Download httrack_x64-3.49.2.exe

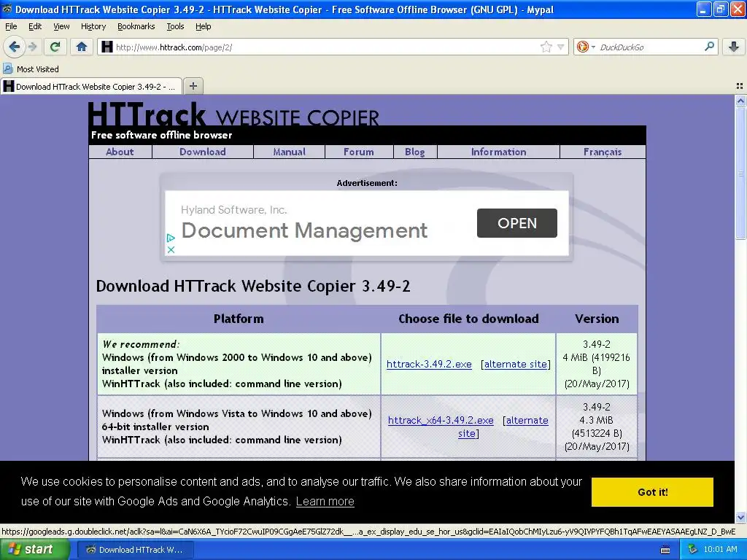click(x=441, y=421)
